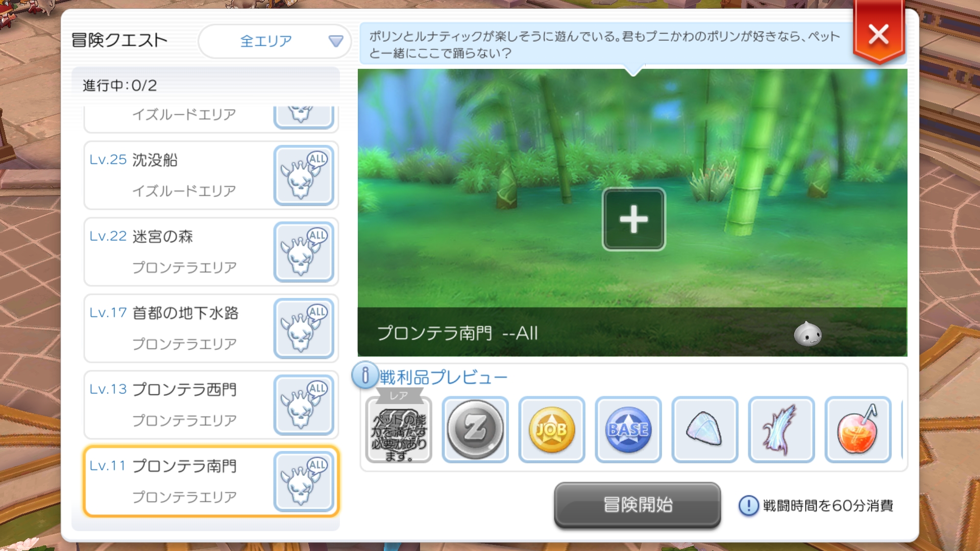This screenshot has height=551, width=980.
Task: Click the Zeny coin reward icon
Action: click(x=475, y=430)
